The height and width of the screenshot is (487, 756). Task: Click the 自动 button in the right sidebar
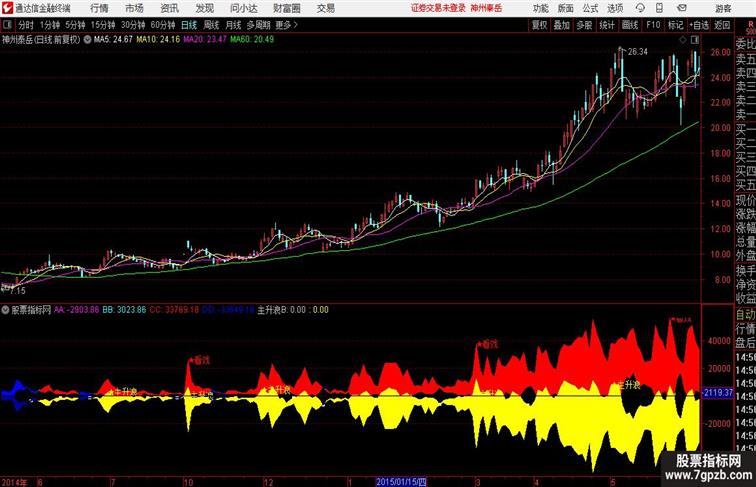745,315
